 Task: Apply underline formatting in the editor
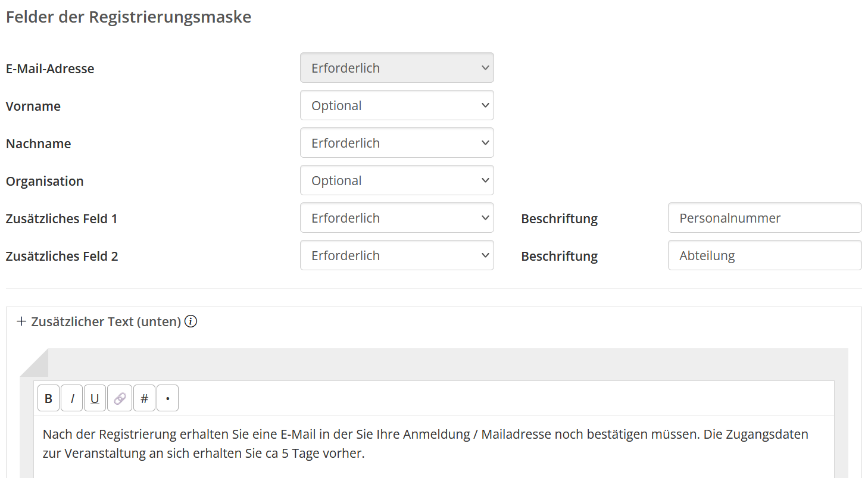95,398
